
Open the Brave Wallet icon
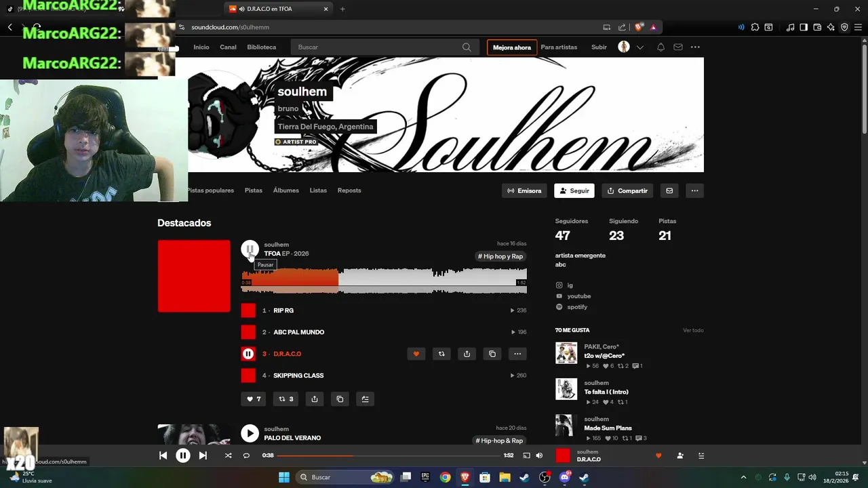click(817, 27)
